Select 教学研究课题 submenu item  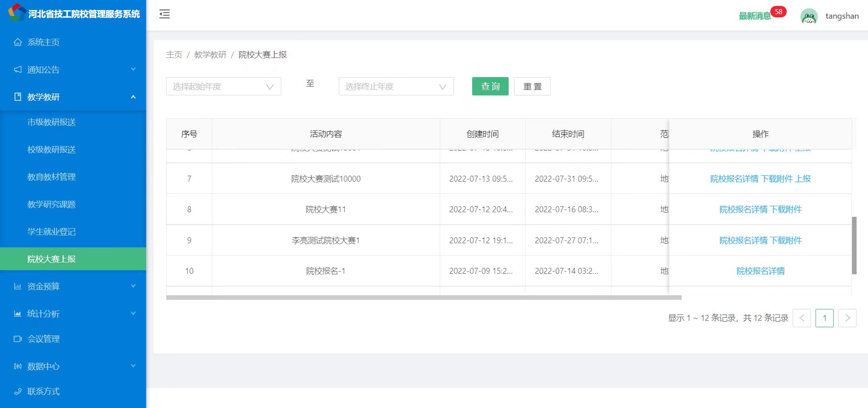click(73, 204)
